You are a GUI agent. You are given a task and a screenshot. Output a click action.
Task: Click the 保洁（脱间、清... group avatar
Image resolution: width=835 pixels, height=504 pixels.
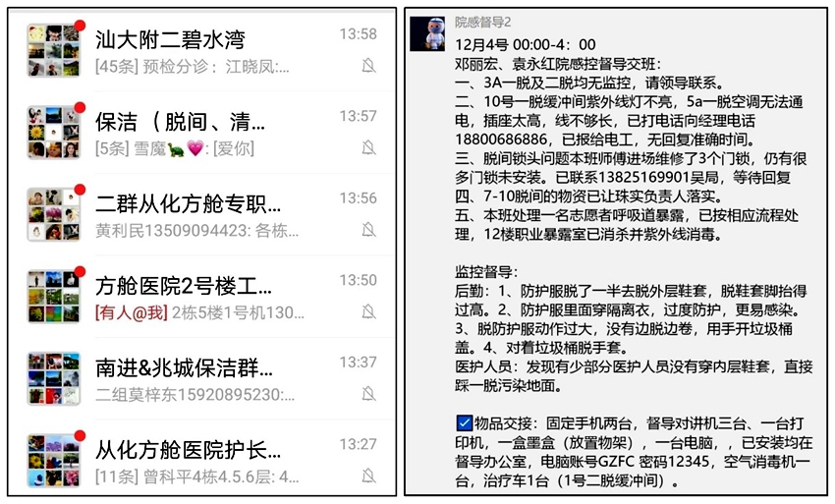(53, 132)
